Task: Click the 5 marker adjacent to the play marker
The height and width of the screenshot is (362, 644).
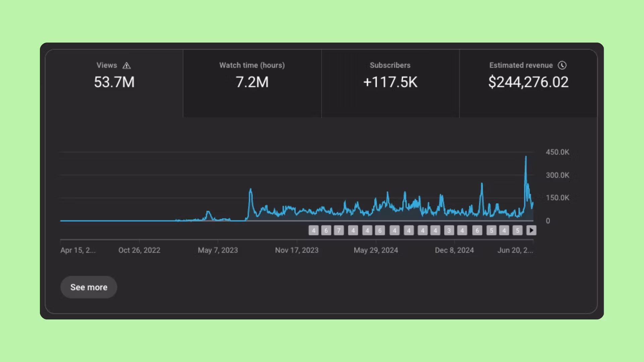Action: click(518, 231)
